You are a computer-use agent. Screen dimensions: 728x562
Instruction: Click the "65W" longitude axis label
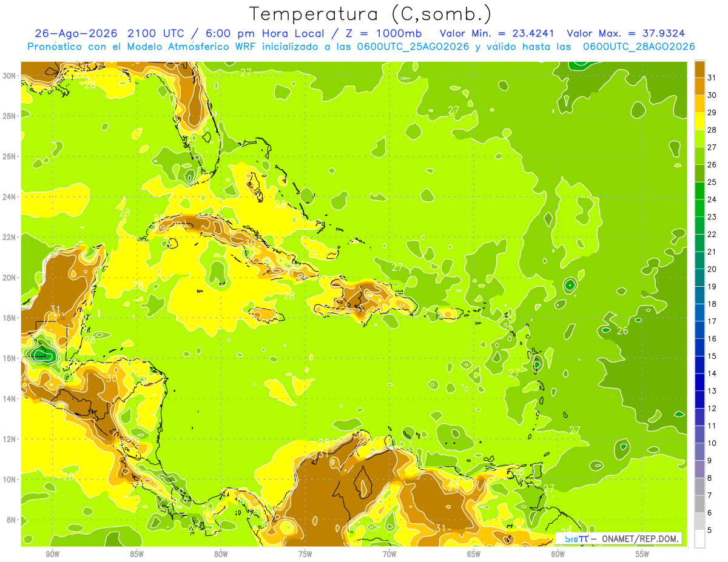pyautogui.click(x=474, y=554)
